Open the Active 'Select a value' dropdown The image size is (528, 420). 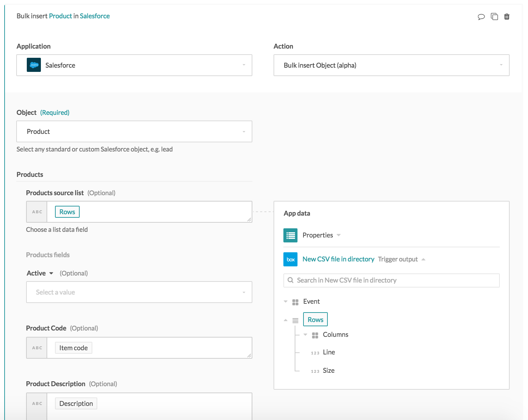tap(139, 292)
